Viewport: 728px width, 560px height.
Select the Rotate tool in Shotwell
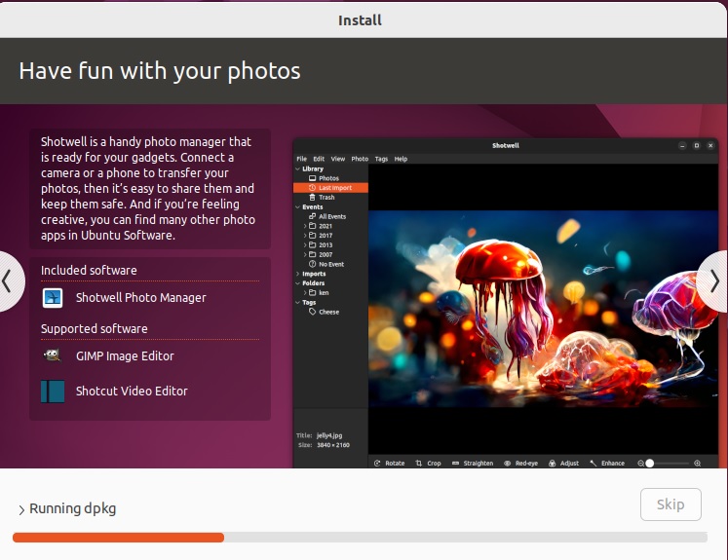tap(389, 464)
